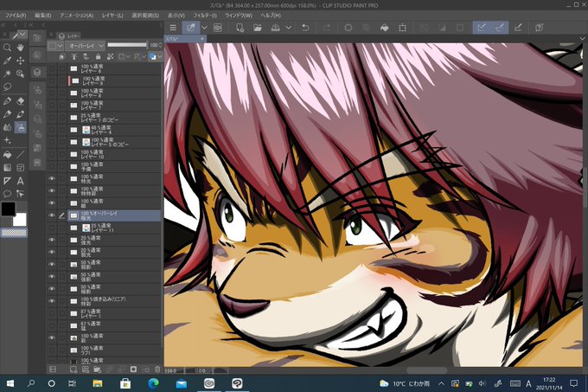Click the New document icon
Image resolution: width=588 pixels, height=392 pixels.
(240, 28)
